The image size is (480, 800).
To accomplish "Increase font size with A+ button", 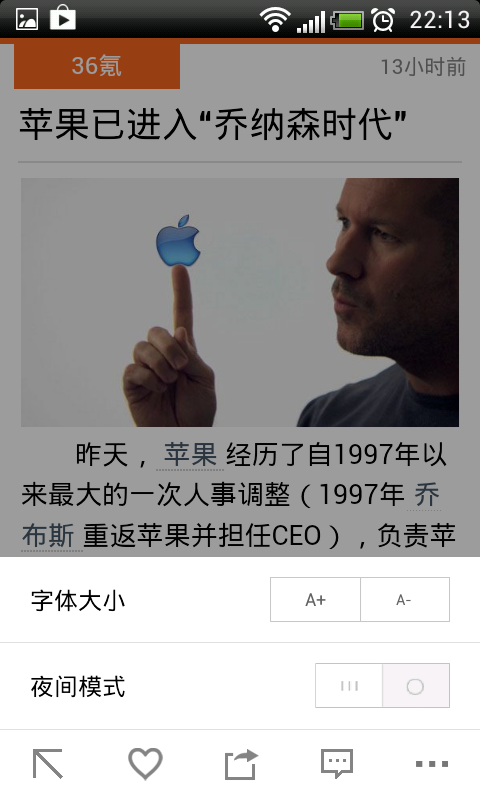I will tap(315, 599).
